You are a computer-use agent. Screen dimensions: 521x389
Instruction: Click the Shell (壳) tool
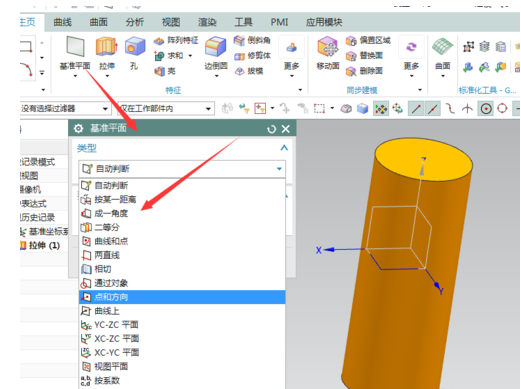point(165,71)
